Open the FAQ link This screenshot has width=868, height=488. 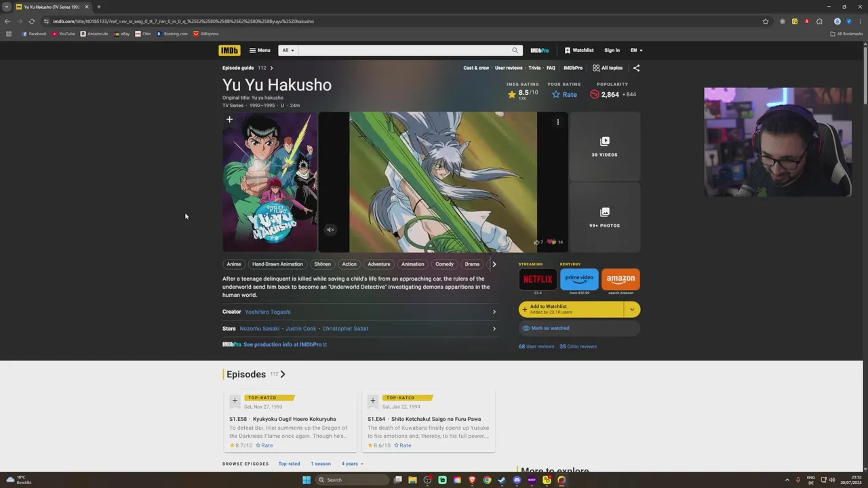(x=551, y=68)
